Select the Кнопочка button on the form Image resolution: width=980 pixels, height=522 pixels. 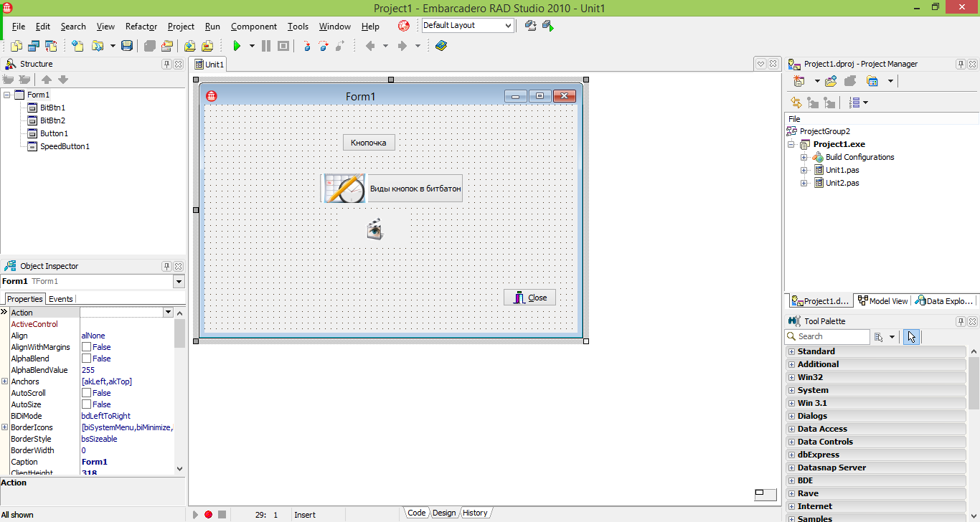[369, 143]
